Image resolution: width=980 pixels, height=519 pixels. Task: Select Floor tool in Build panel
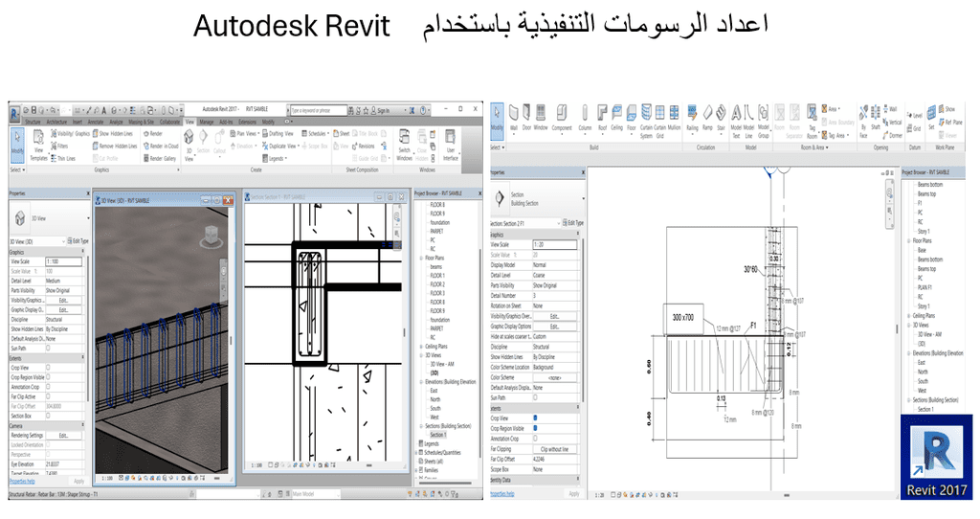click(632, 118)
